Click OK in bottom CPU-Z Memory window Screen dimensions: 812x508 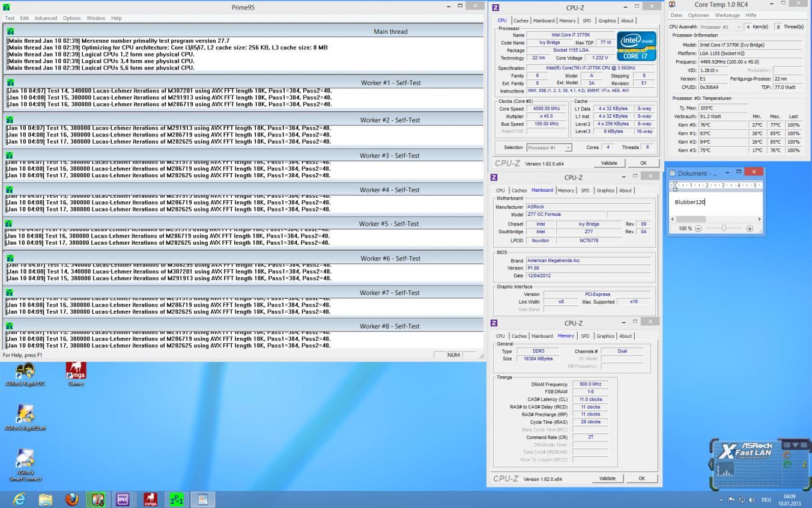pyautogui.click(x=641, y=479)
